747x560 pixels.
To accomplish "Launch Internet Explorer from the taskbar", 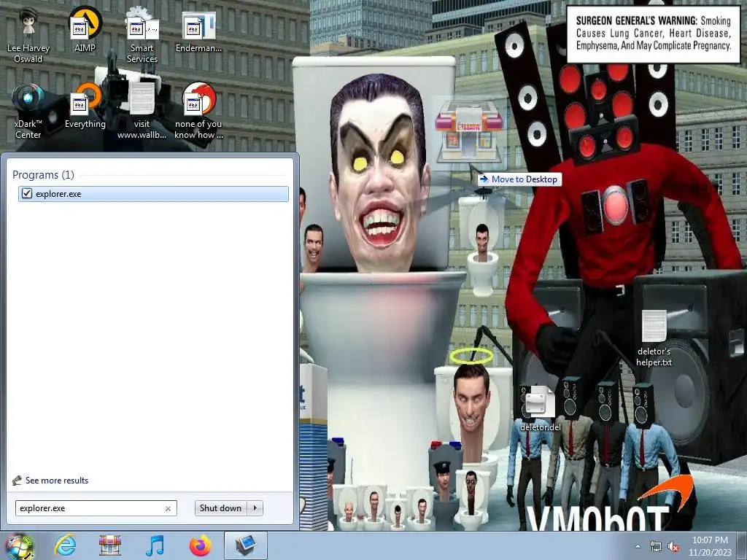I will click(x=65, y=545).
